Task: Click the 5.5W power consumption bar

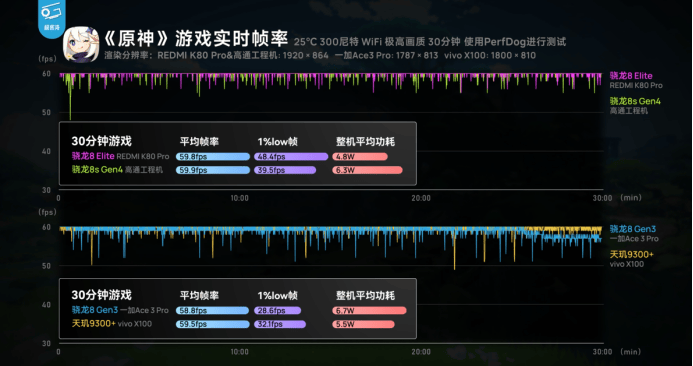Action: (x=363, y=324)
